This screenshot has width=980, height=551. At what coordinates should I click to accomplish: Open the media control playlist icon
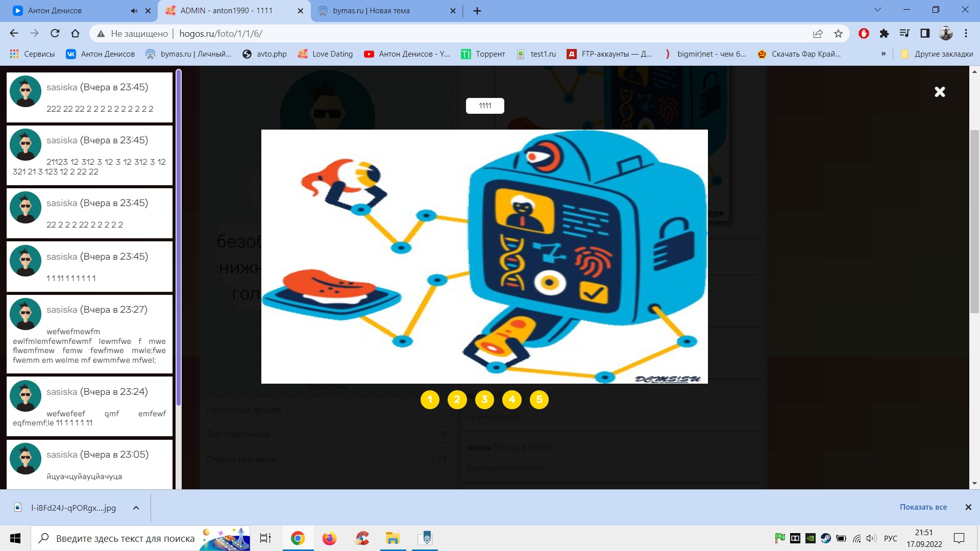[x=904, y=34]
